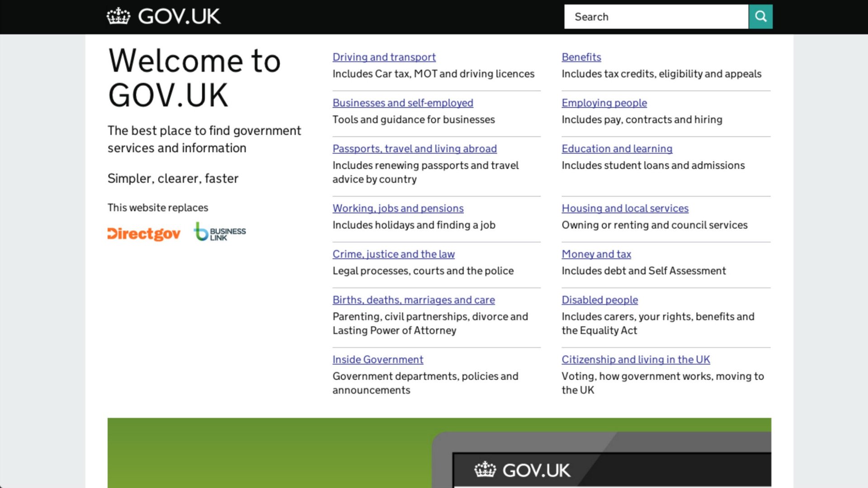The width and height of the screenshot is (868, 488).
Task: Open Crime, justice and the law
Action: [x=393, y=254]
